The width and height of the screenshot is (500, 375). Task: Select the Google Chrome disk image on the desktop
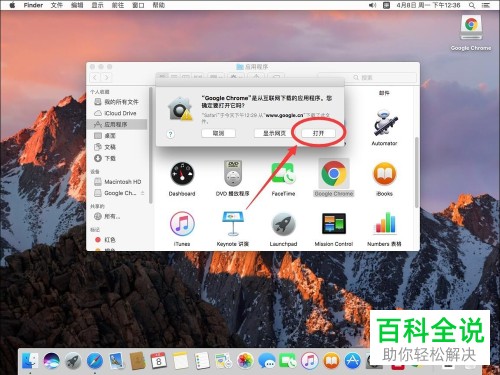coord(471,28)
